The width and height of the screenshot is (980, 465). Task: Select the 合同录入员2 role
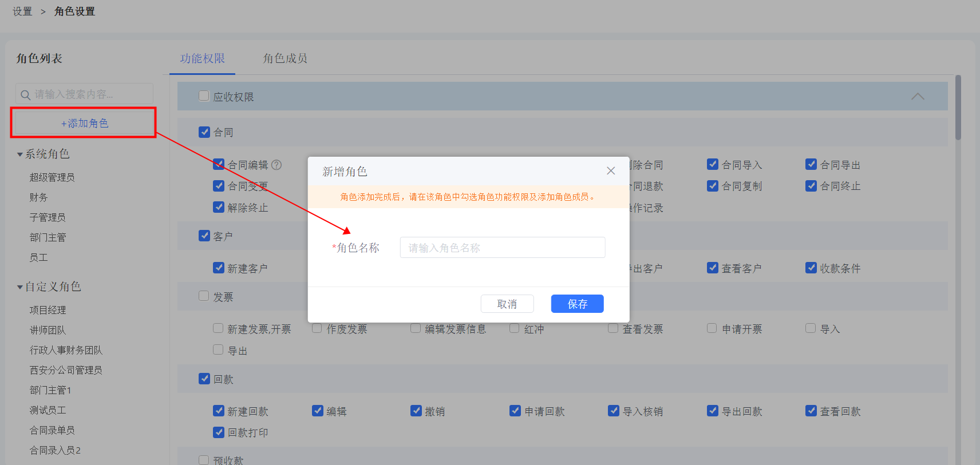pos(55,450)
